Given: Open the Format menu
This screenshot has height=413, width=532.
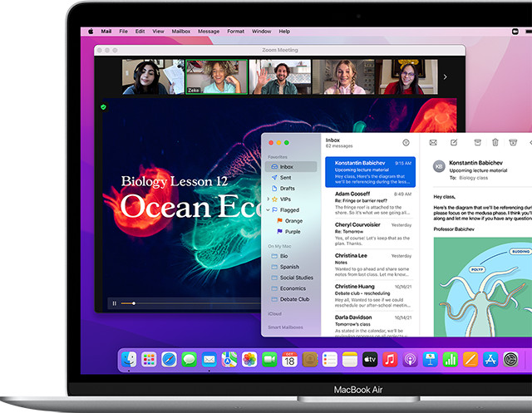Looking at the screenshot, I should [236, 32].
